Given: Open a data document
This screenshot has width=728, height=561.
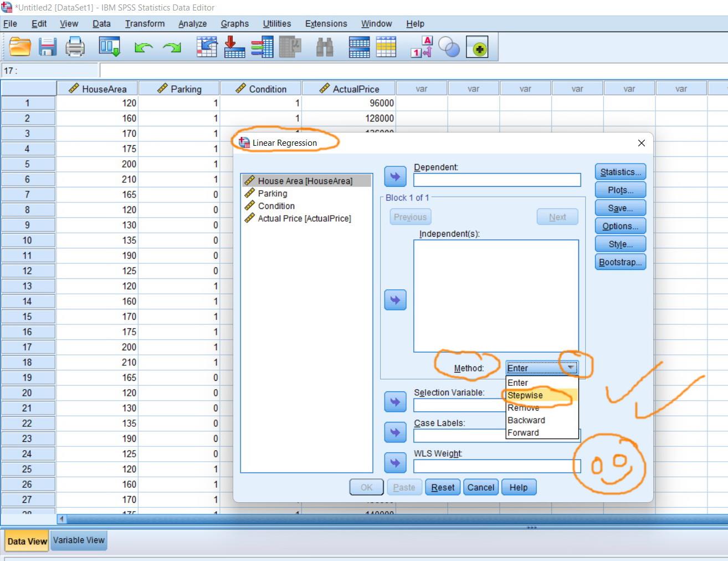Looking at the screenshot, I should (20, 47).
